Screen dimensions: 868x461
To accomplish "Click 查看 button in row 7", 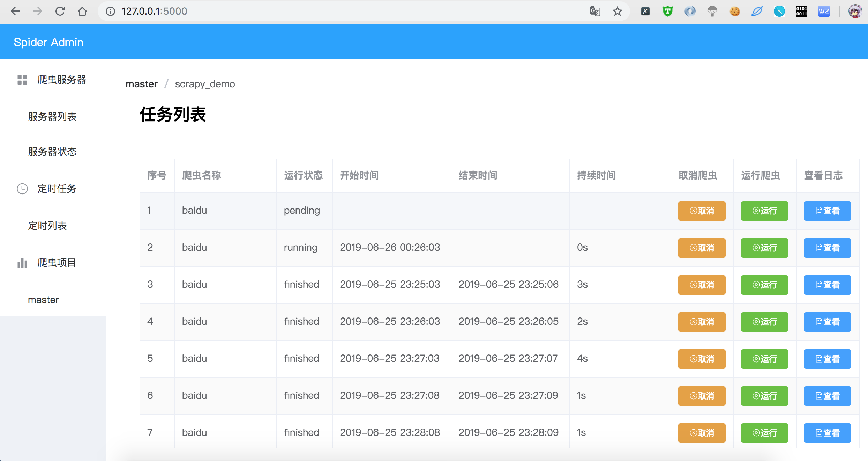I will coord(827,433).
